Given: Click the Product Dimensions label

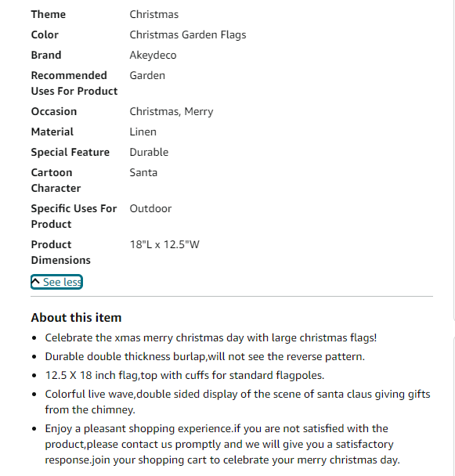Looking at the screenshot, I should click(x=61, y=252).
